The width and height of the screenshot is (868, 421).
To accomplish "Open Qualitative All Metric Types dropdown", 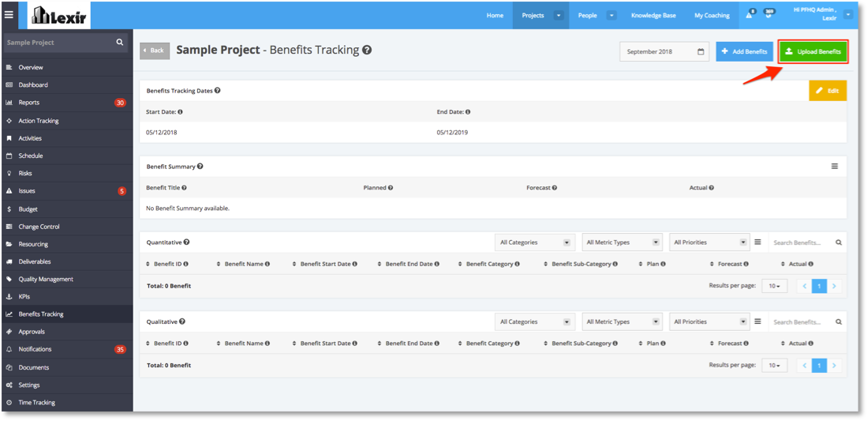I will click(623, 321).
